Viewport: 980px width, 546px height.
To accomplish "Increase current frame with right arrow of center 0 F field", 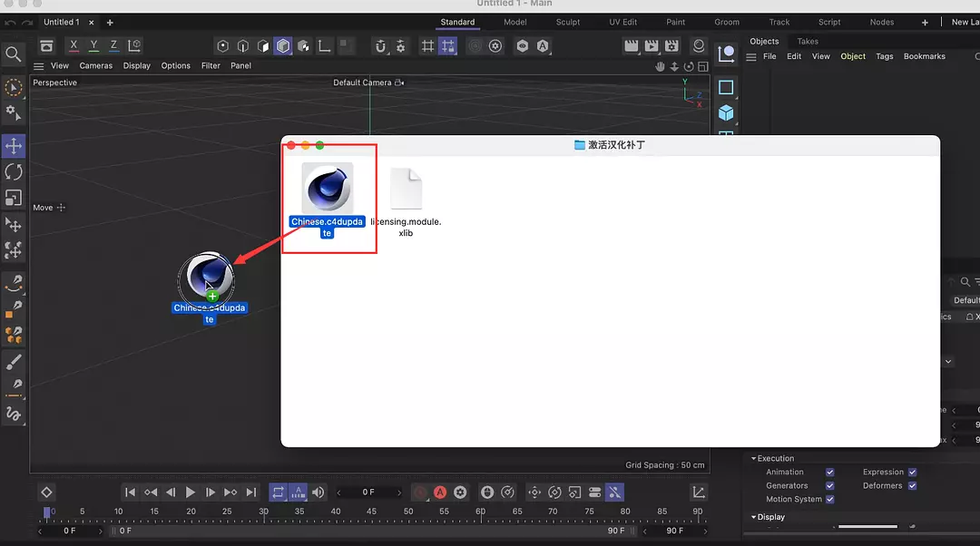I will [399, 492].
